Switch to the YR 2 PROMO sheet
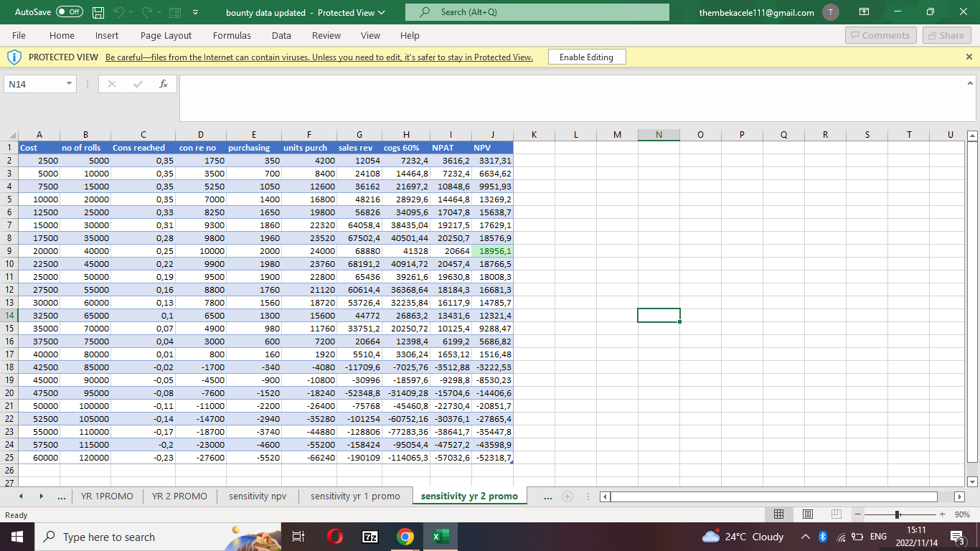 179,496
